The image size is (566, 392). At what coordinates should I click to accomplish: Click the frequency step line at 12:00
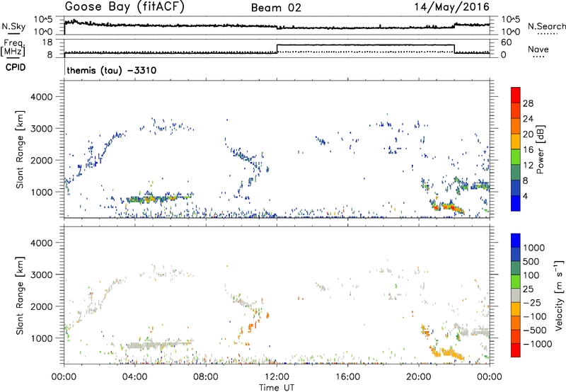(277, 49)
